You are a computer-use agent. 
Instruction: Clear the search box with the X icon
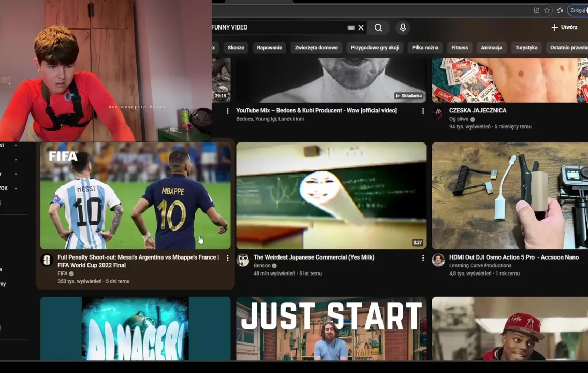pyautogui.click(x=361, y=27)
